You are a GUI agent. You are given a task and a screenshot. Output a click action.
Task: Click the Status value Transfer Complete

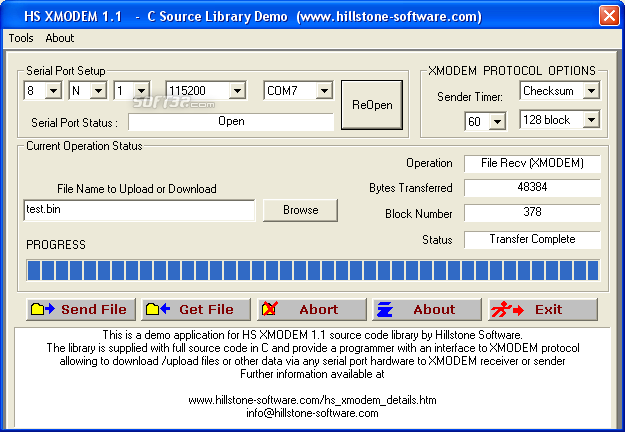pos(532,240)
